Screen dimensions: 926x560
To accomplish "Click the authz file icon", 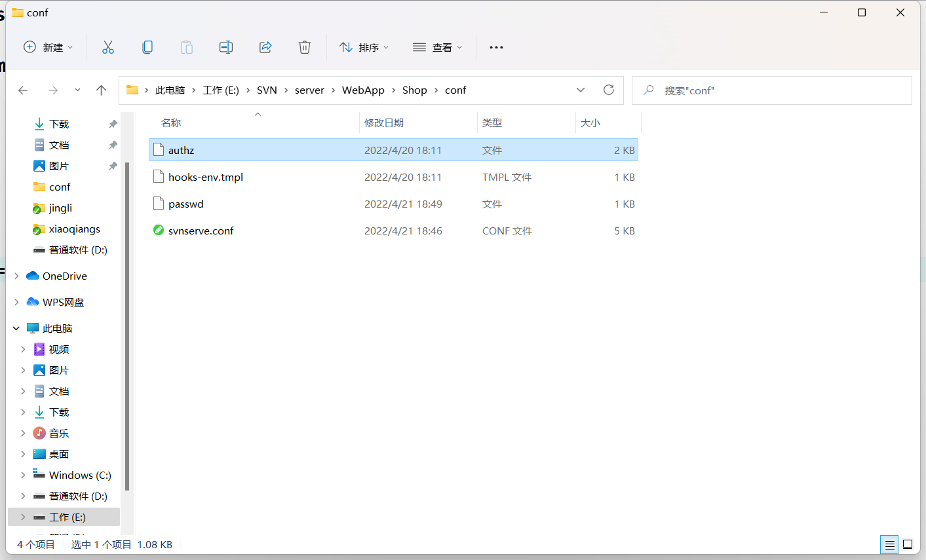I will [x=158, y=150].
